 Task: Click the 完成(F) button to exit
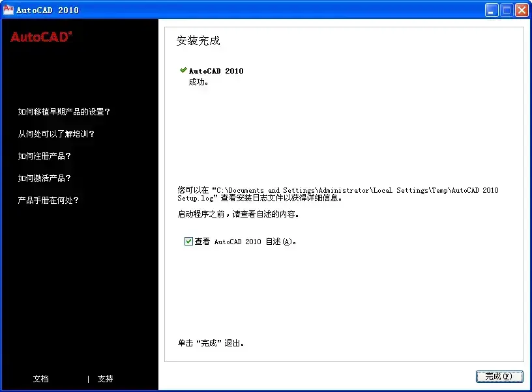click(x=499, y=376)
